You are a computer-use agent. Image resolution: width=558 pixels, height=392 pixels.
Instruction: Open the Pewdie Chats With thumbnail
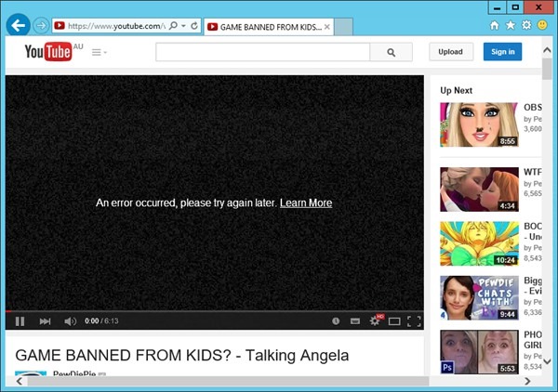(479, 298)
